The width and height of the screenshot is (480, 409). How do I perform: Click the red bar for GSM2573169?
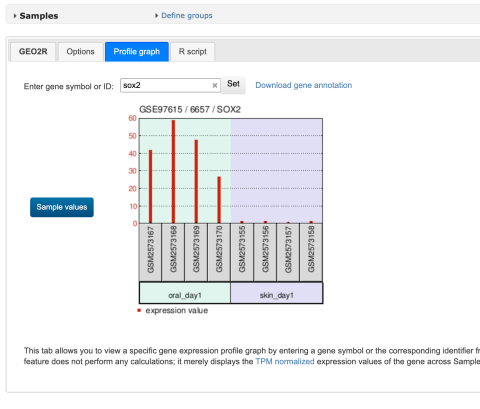pyautogui.click(x=196, y=181)
